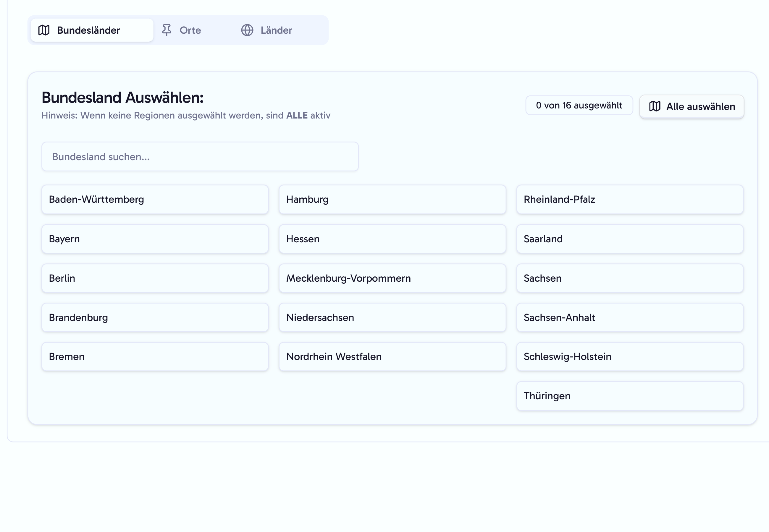Select Baden-Württemberg
Viewport: 769px width, 532px height.
pyautogui.click(x=155, y=199)
